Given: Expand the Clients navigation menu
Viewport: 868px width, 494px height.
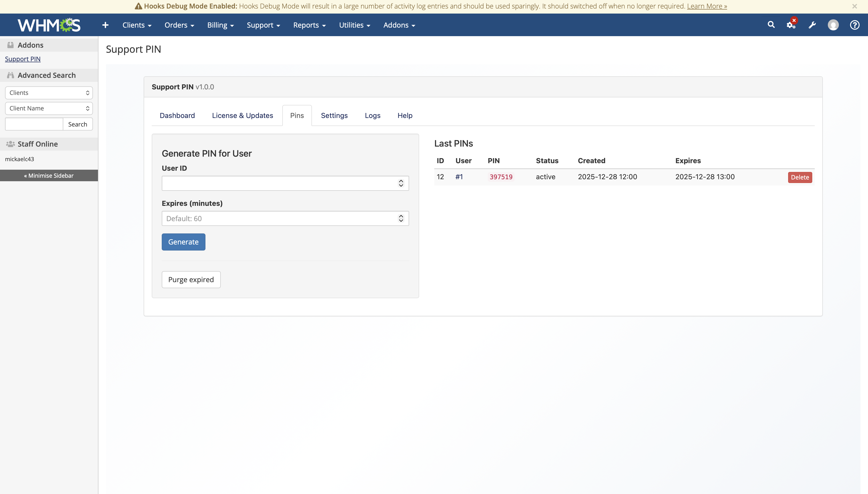Looking at the screenshot, I should tap(137, 25).
